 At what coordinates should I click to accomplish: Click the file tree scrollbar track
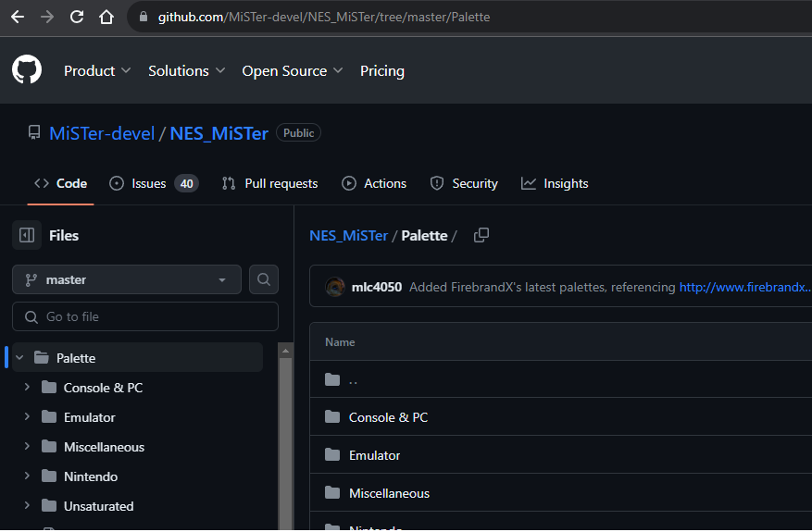pyautogui.click(x=285, y=443)
